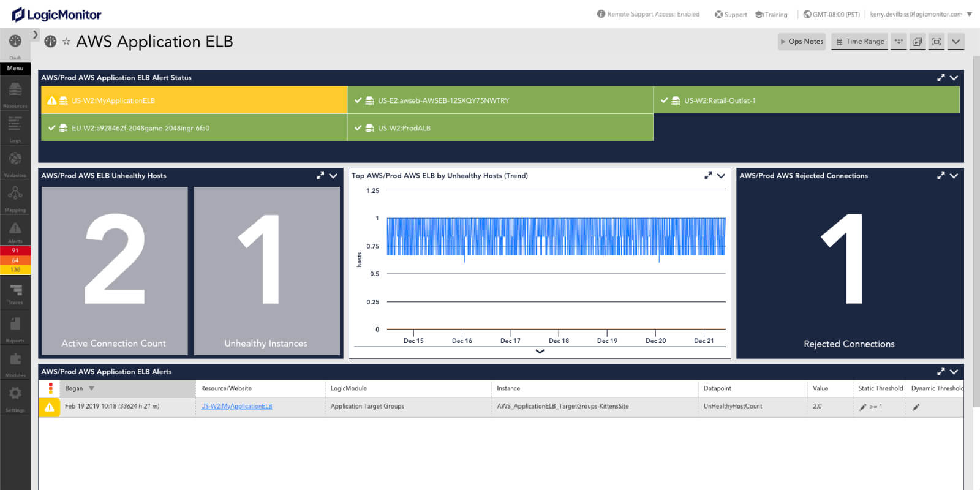This screenshot has width=980, height=490.
Task: Click the clone dashboard icon
Action: pos(918,42)
